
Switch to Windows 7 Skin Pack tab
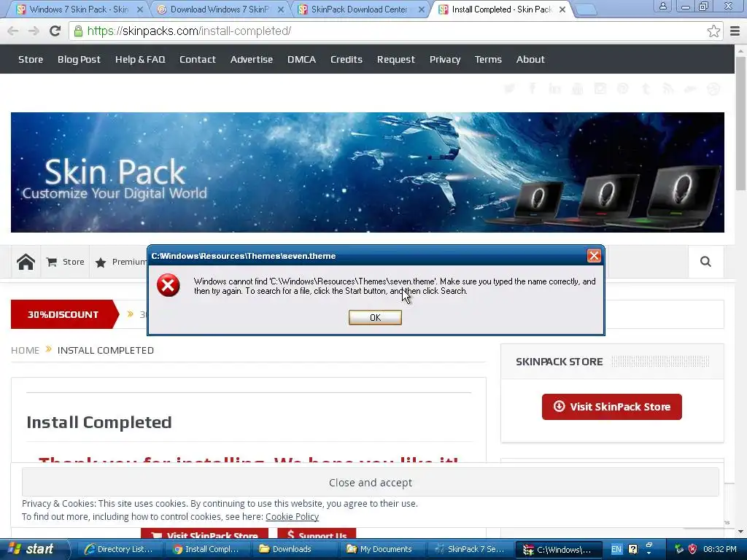click(x=79, y=9)
